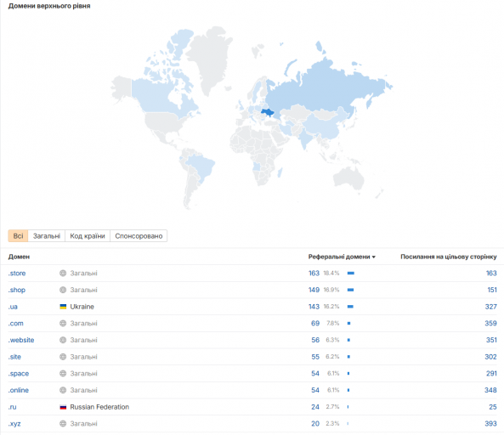Click the Ukraine country label
Viewport: 504px width, 435px height.
[82, 307]
